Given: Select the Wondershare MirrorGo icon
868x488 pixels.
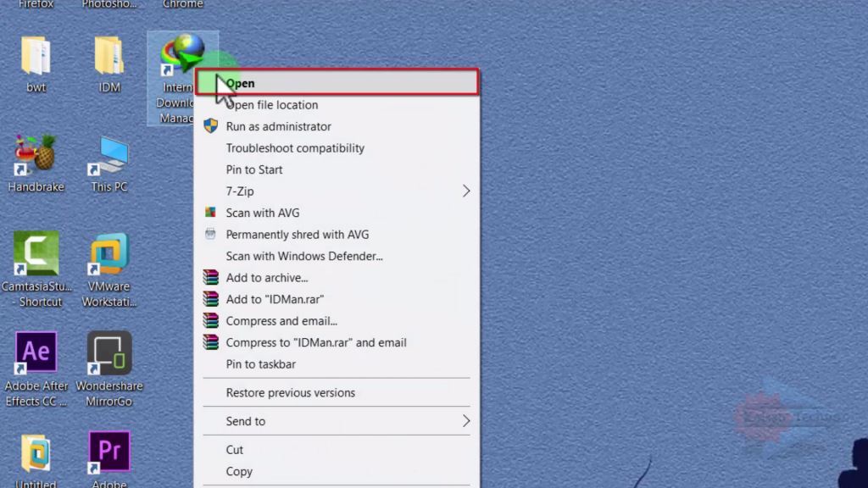Looking at the screenshot, I should click(x=109, y=352).
